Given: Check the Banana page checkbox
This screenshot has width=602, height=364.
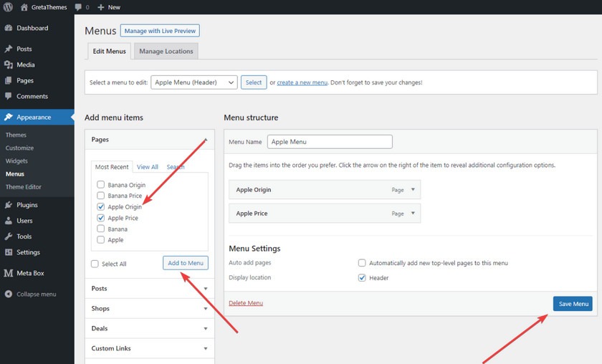Looking at the screenshot, I should pyautogui.click(x=100, y=229).
